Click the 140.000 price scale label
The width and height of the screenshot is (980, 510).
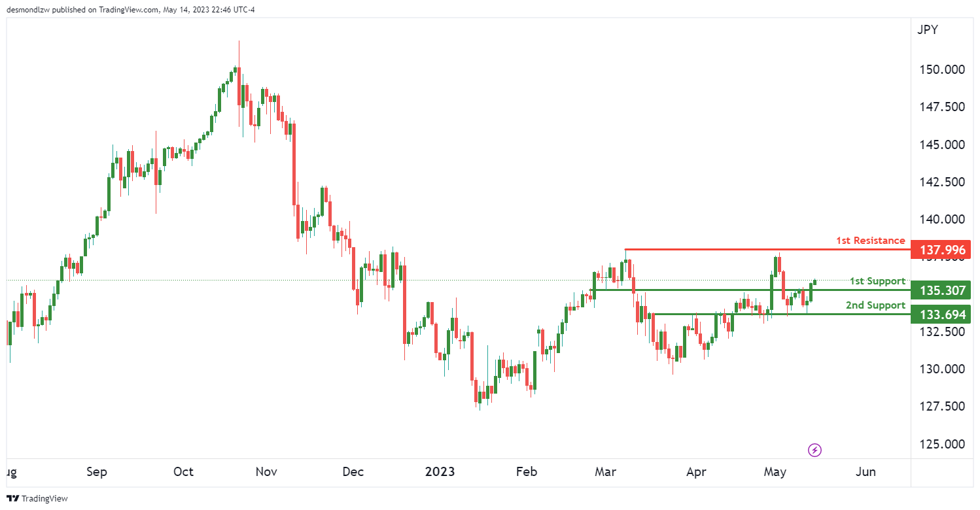coord(941,219)
